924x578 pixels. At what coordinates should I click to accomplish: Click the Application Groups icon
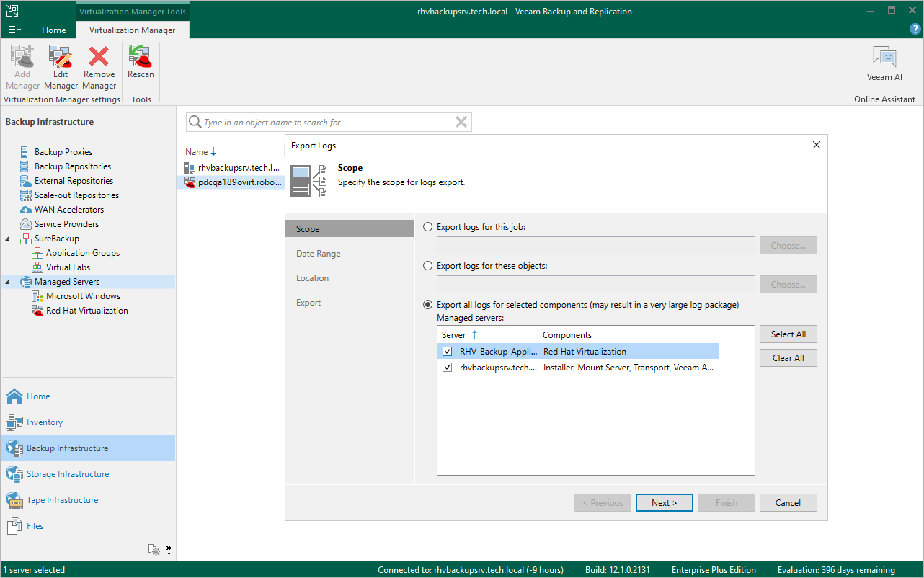tap(38, 253)
